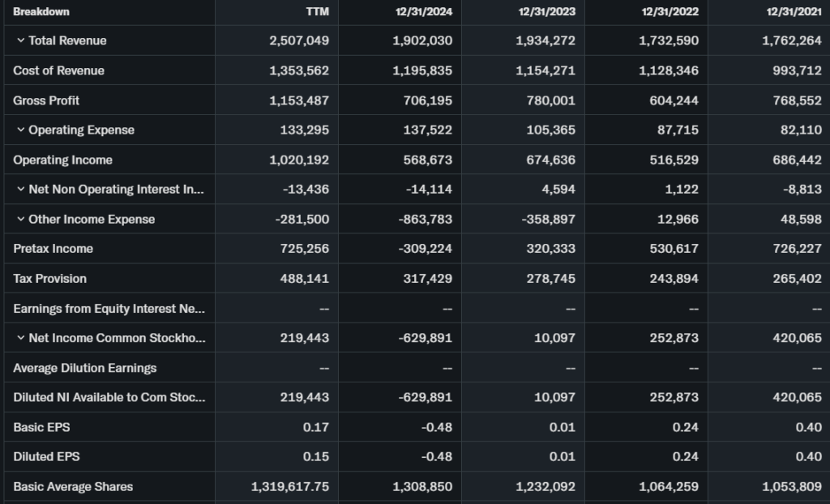Select the Basic Average Shares row label
830x504 pixels.
click(x=73, y=487)
